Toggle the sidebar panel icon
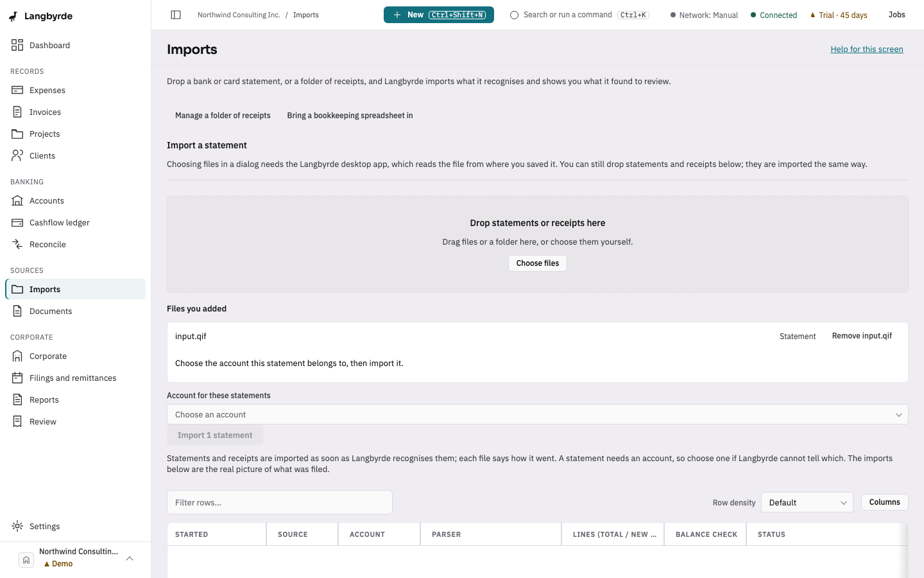Screen dimensions: 924x578 click(176, 15)
